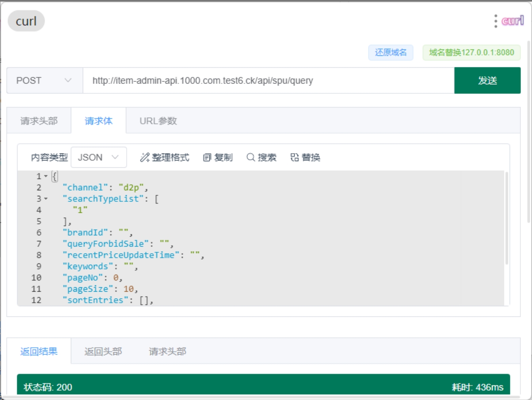The width and height of the screenshot is (532, 400).
Task: Click the 替换 replace icon
Action: (x=294, y=157)
